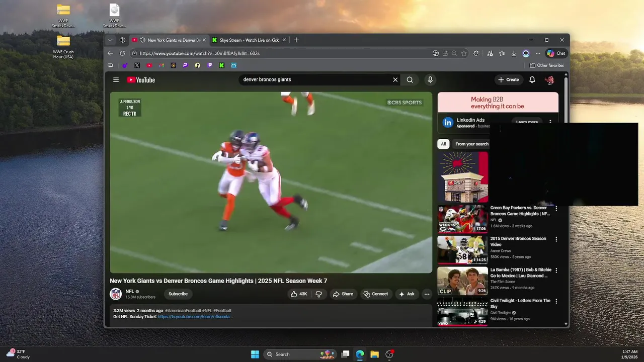The width and height of the screenshot is (644, 362).
Task: Open the LinkedIn Ads options menu
Action: (550, 122)
